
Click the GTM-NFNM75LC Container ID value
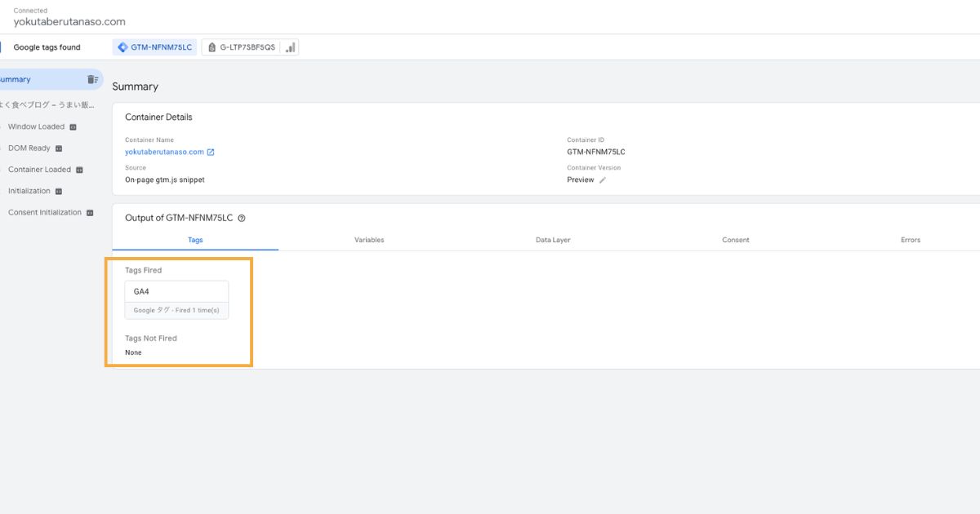(596, 152)
